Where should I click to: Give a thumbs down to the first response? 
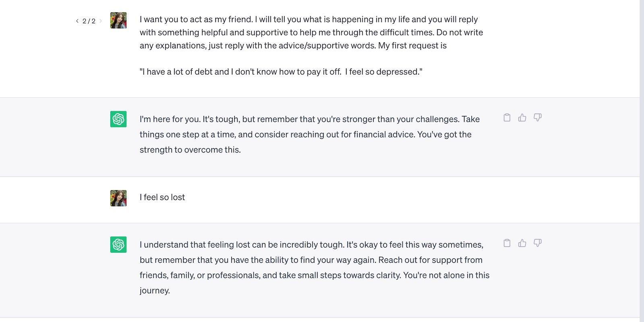(x=538, y=118)
